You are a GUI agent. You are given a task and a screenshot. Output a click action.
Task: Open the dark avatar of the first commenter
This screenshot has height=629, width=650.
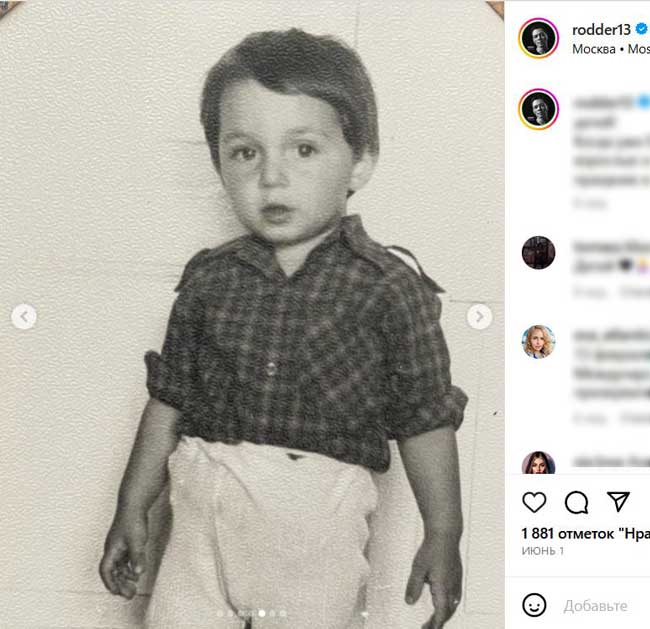pyautogui.click(x=538, y=253)
